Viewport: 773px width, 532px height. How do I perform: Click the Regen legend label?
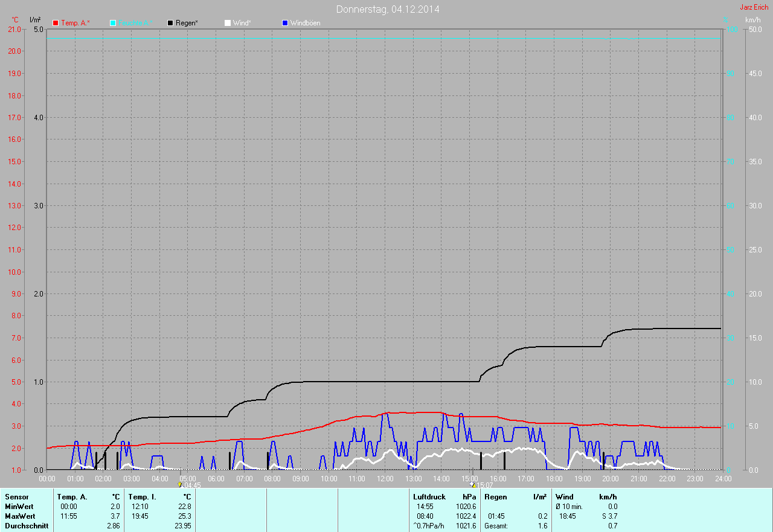(187, 23)
